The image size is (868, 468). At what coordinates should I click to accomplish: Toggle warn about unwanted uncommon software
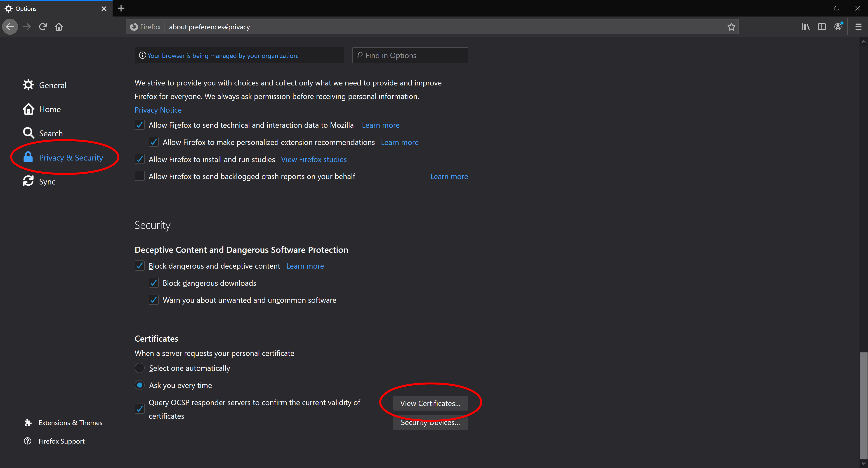point(154,300)
